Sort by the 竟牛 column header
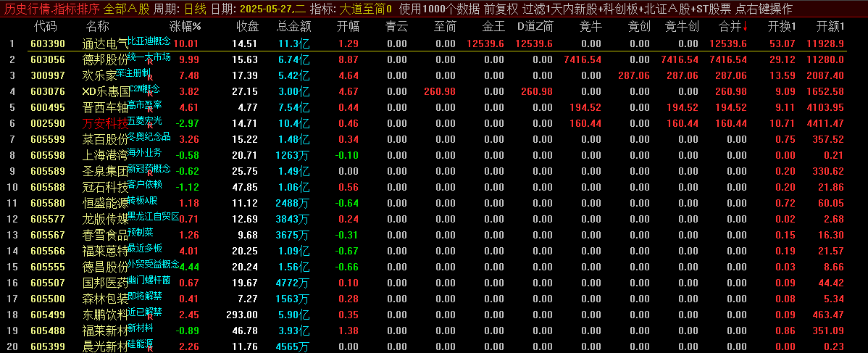 (590, 26)
